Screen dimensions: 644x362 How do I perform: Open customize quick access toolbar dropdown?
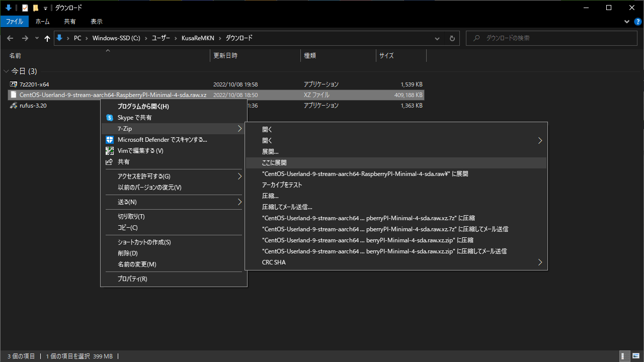pos(45,8)
